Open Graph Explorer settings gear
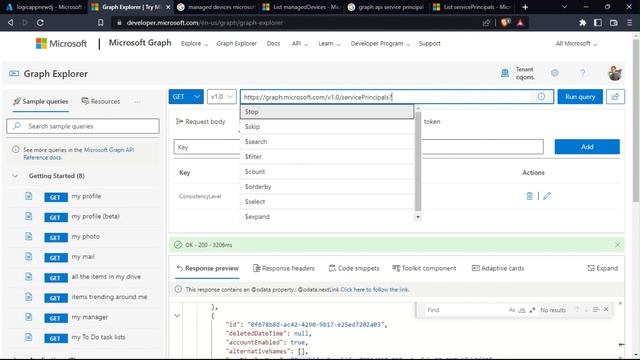640x360 pixels. (x=554, y=73)
